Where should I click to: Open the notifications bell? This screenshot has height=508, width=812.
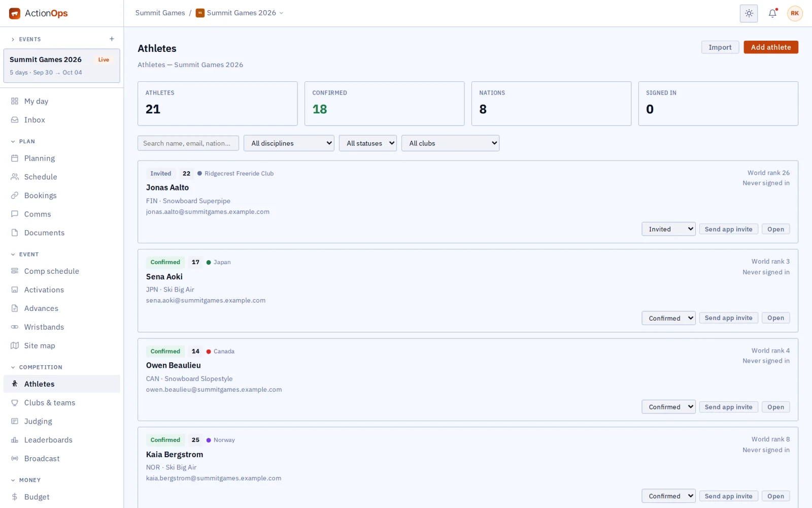(x=772, y=13)
